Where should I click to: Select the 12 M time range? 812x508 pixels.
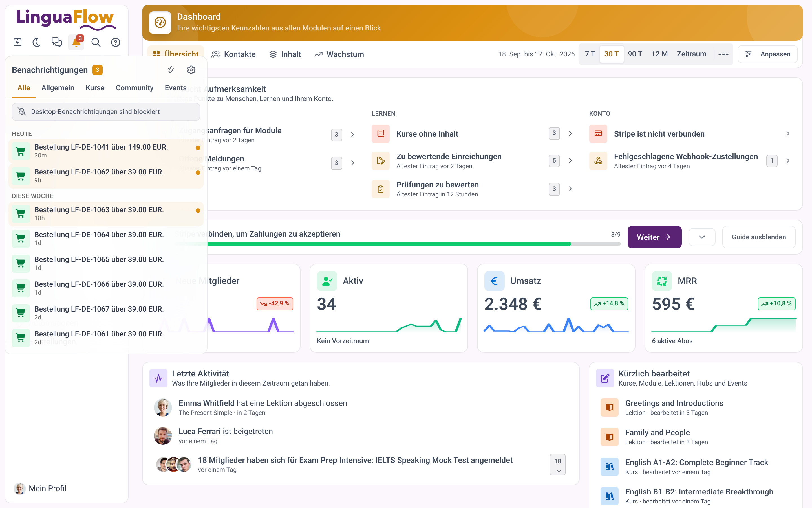coord(659,54)
